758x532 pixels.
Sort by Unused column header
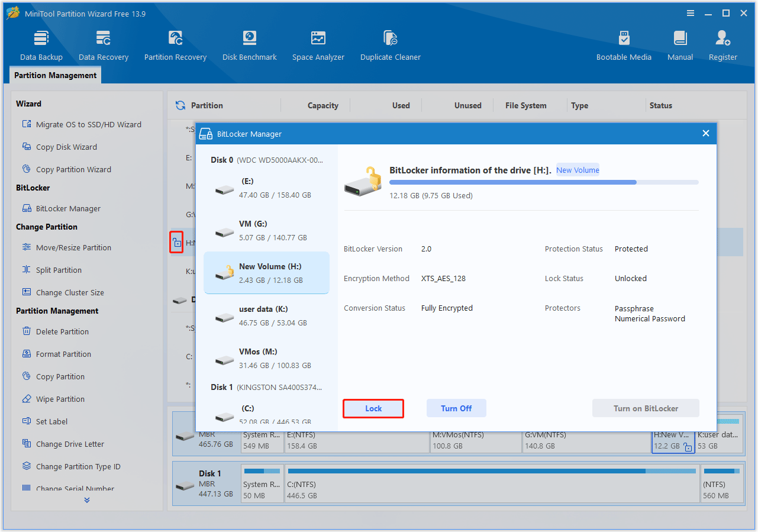pyautogui.click(x=467, y=105)
